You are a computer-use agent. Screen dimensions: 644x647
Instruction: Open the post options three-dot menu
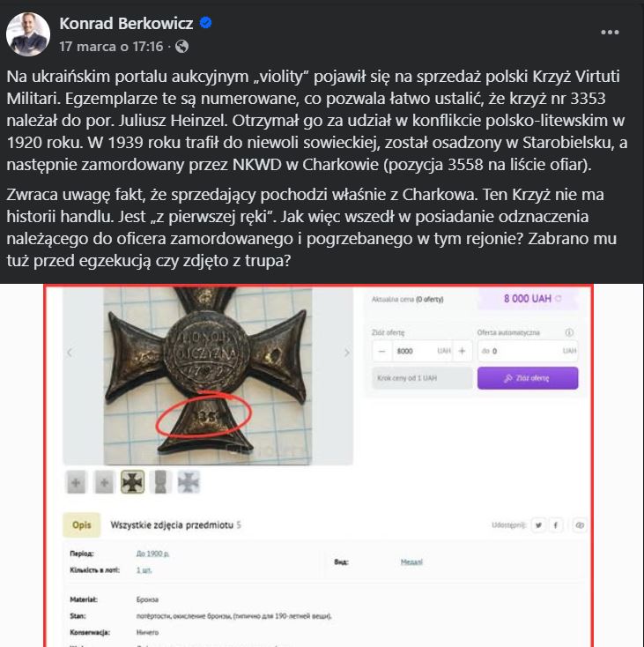coord(610,32)
